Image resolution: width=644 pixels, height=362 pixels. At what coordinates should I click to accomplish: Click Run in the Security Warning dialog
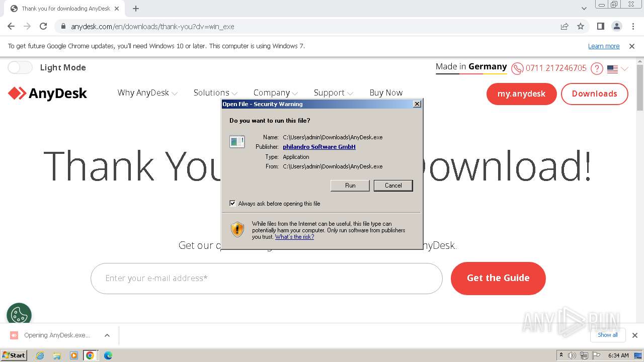[350, 186]
